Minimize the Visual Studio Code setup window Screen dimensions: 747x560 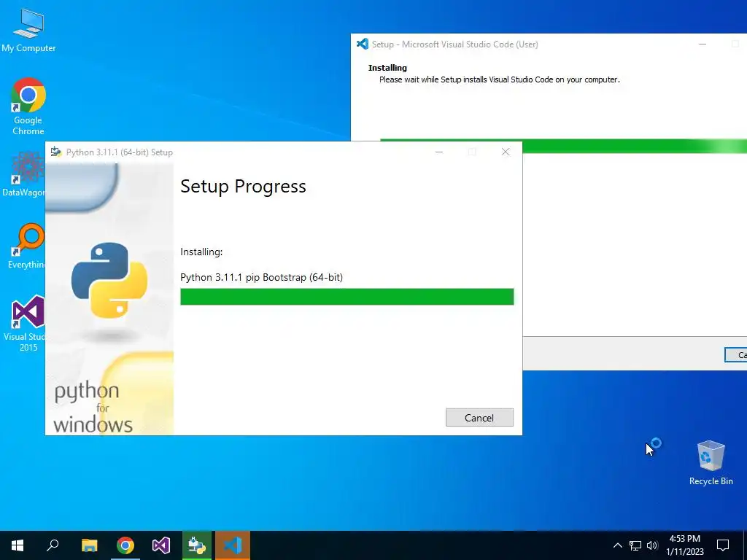point(703,44)
